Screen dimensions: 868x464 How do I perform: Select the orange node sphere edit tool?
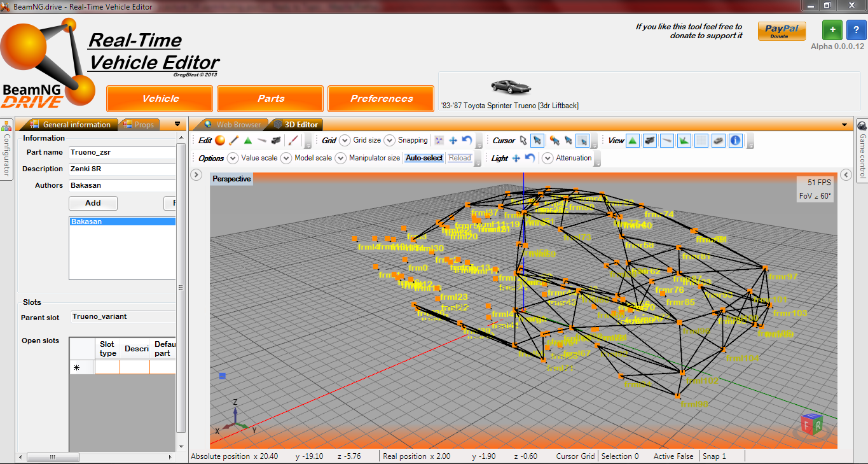pos(220,141)
